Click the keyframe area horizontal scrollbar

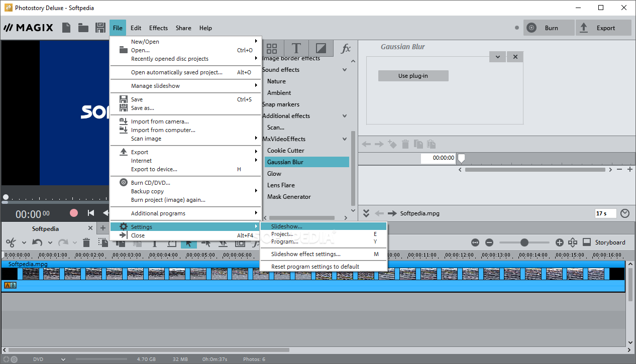(x=535, y=170)
